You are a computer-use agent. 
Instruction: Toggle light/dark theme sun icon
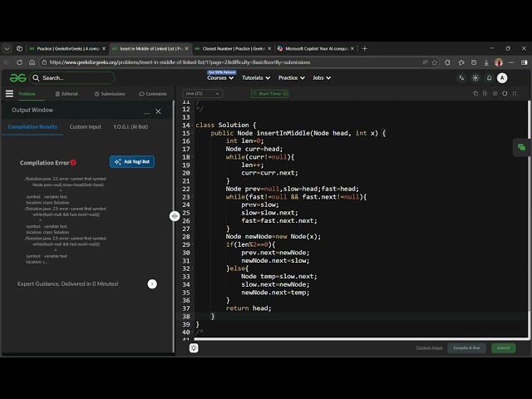coord(475,78)
